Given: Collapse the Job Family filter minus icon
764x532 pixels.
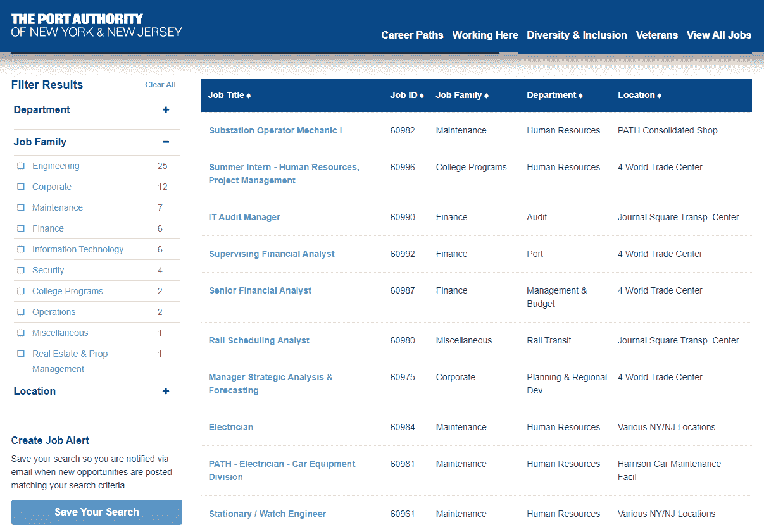Looking at the screenshot, I should (166, 142).
